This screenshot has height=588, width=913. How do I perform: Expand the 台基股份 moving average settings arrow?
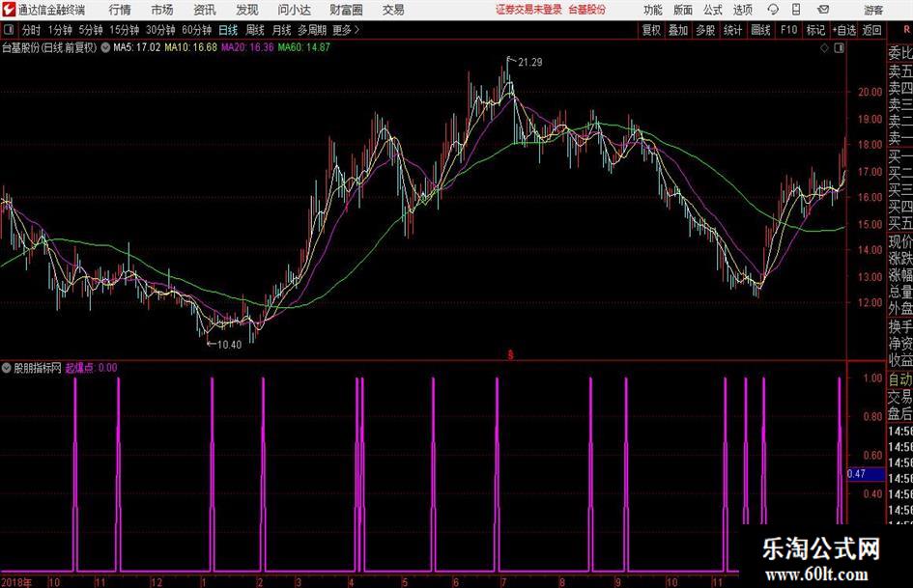point(105,47)
